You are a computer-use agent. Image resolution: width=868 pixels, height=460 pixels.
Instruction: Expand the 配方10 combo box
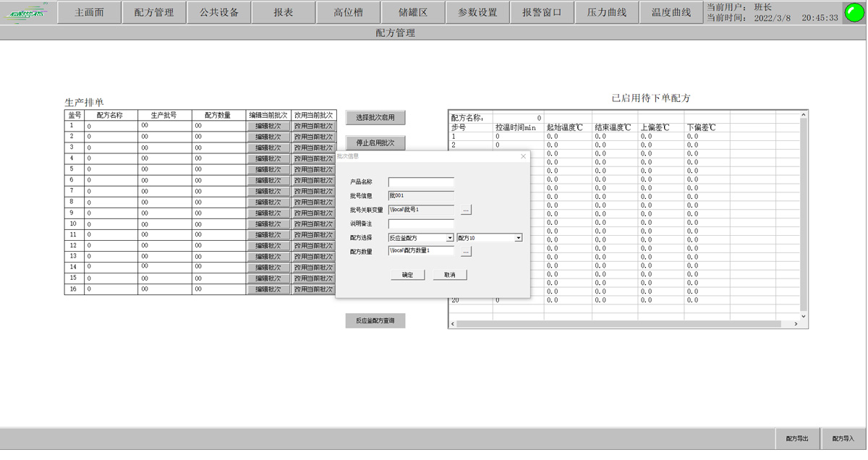[518, 238]
